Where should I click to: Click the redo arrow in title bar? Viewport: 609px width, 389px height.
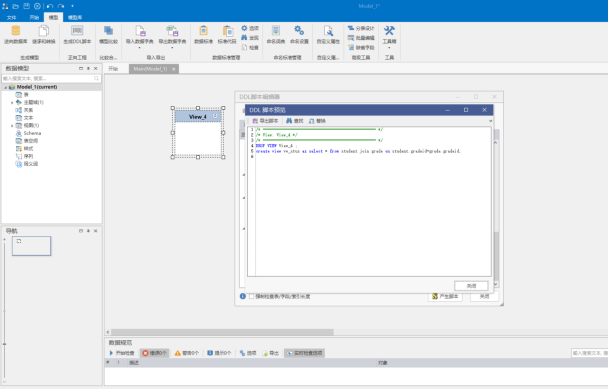coord(61,6)
